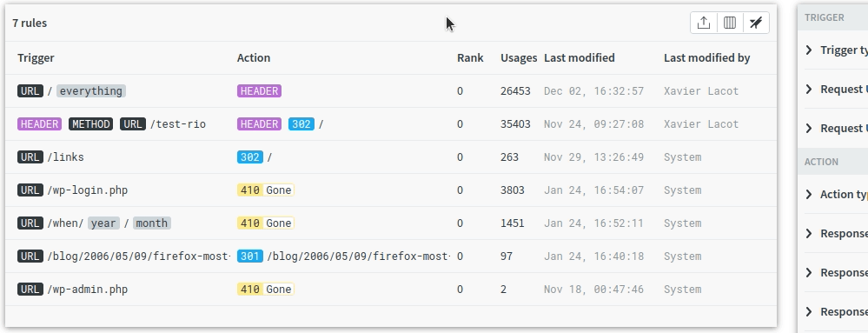Screen dimensions: 868x333
Task: Sort by the Rank column header
Action: [470, 57]
